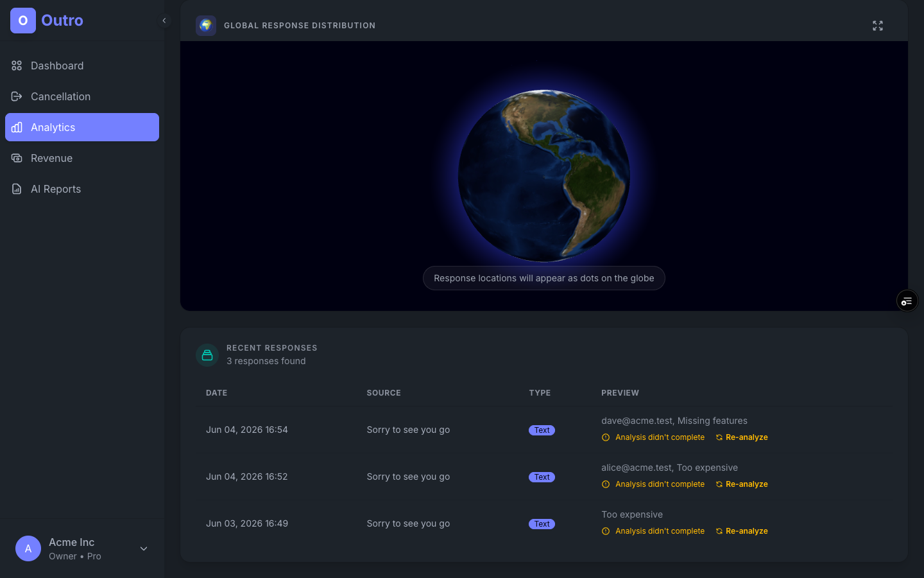The width and height of the screenshot is (924, 578).
Task: Click the warning icon on Jun 04 16:52 row
Action: tap(606, 484)
